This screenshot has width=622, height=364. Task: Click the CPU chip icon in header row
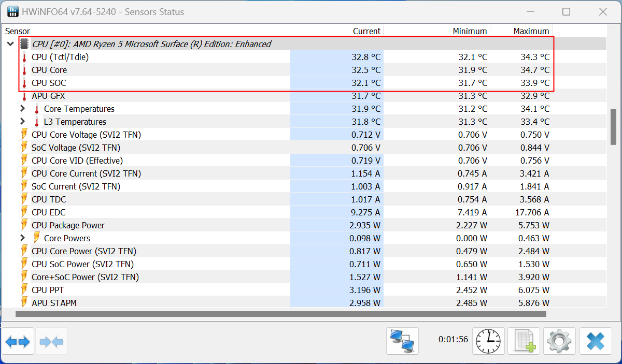click(24, 44)
